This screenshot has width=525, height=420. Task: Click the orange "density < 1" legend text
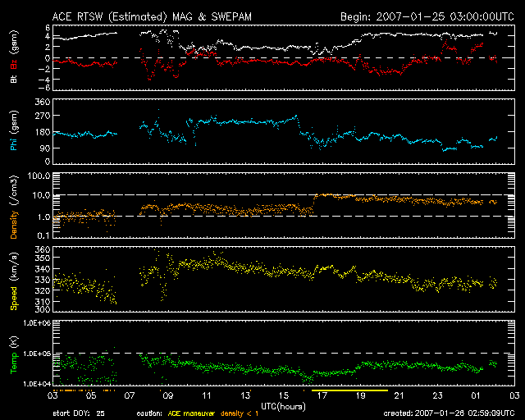(x=240, y=413)
